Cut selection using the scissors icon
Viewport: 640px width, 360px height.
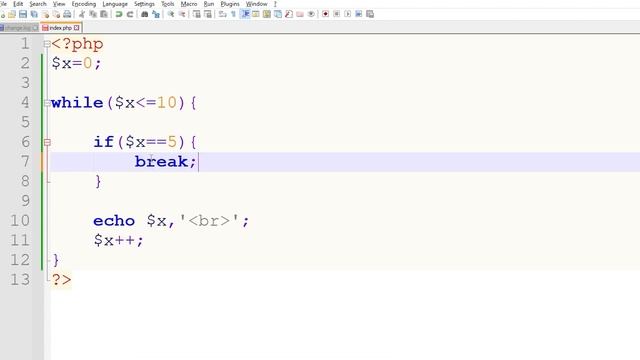pos(82,14)
